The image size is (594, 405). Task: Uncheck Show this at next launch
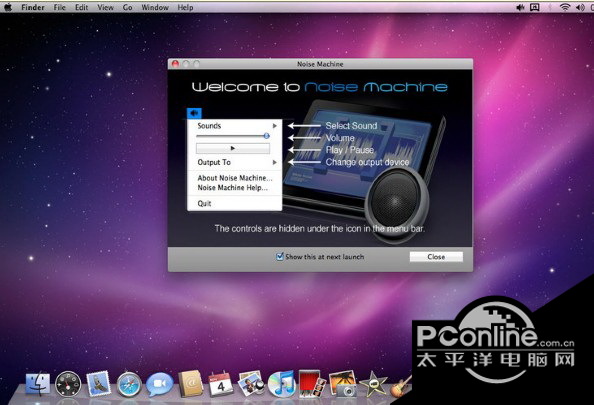pyautogui.click(x=280, y=256)
